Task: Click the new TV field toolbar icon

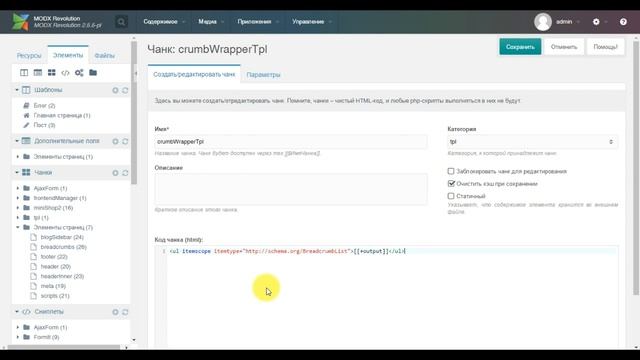Action: click(x=38, y=73)
